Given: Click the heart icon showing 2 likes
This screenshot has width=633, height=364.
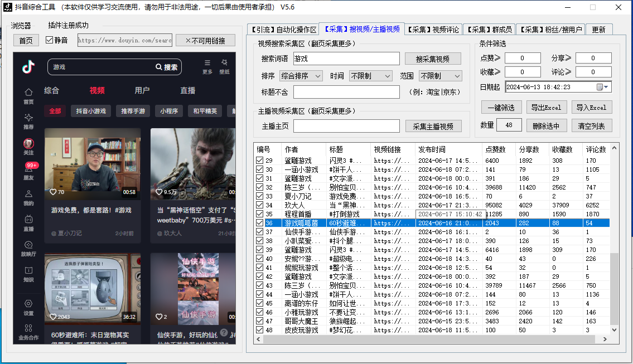Looking at the screenshot, I should pyautogui.click(x=159, y=317).
